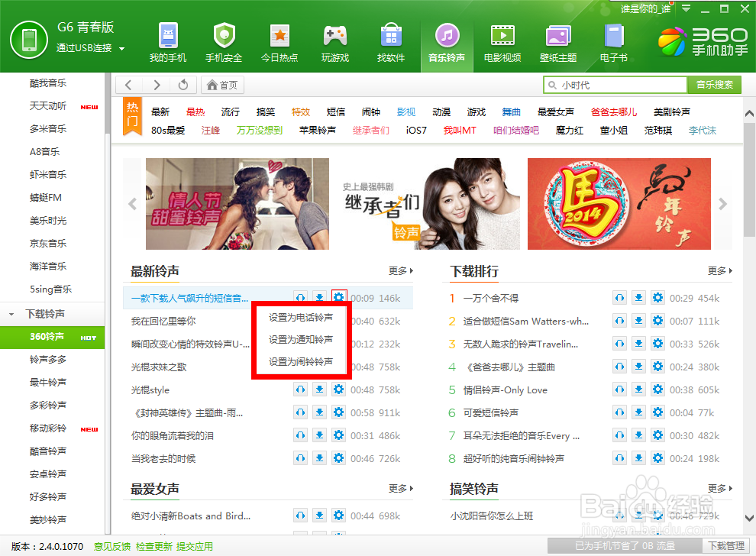This screenshot has height=556, width=756.
Task: Open the 情人节甜蜜铃声 banner
Action: [x=237, y=204]
